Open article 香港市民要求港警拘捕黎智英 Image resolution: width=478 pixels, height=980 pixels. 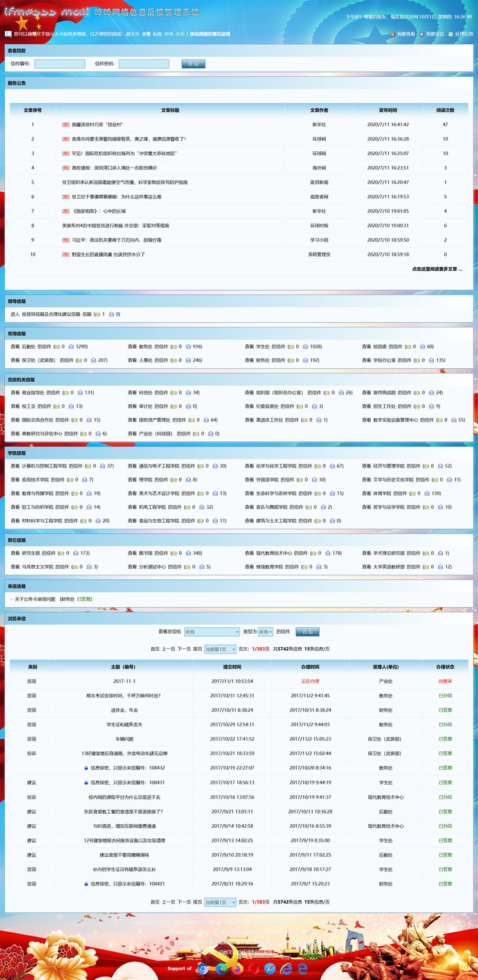tap(129, 139)
